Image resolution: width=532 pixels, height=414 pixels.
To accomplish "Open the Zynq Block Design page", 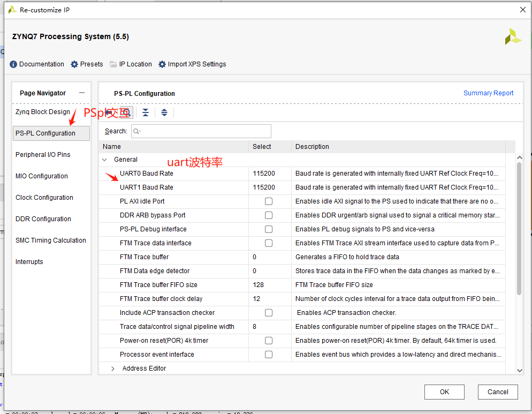I will 43,112.
